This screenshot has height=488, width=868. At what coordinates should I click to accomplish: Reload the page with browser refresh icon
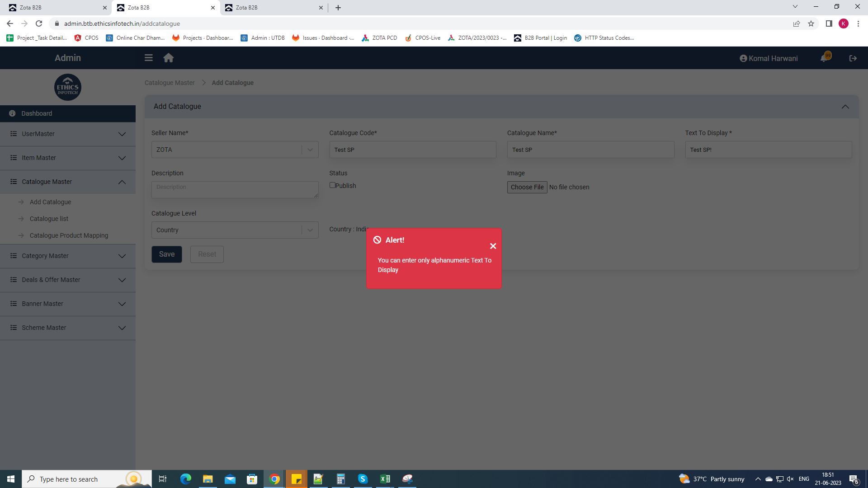point(39,23)
